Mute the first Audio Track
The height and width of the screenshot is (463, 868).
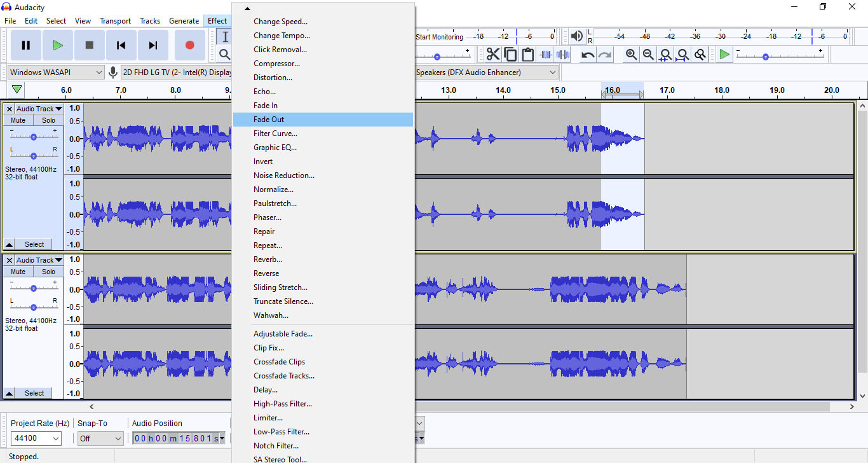pyautogui.click(x=18, y=120)
